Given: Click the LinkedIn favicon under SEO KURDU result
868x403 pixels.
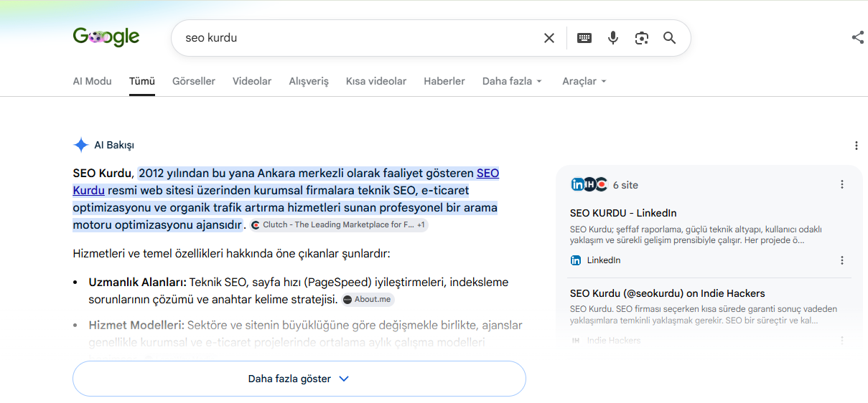Looking at the screenshot, I should (x=576, y=260).
